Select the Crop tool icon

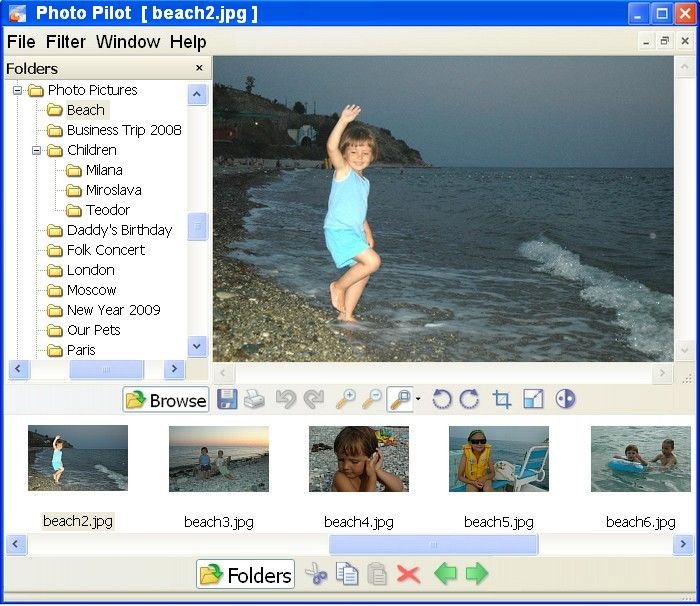[502, 400]
